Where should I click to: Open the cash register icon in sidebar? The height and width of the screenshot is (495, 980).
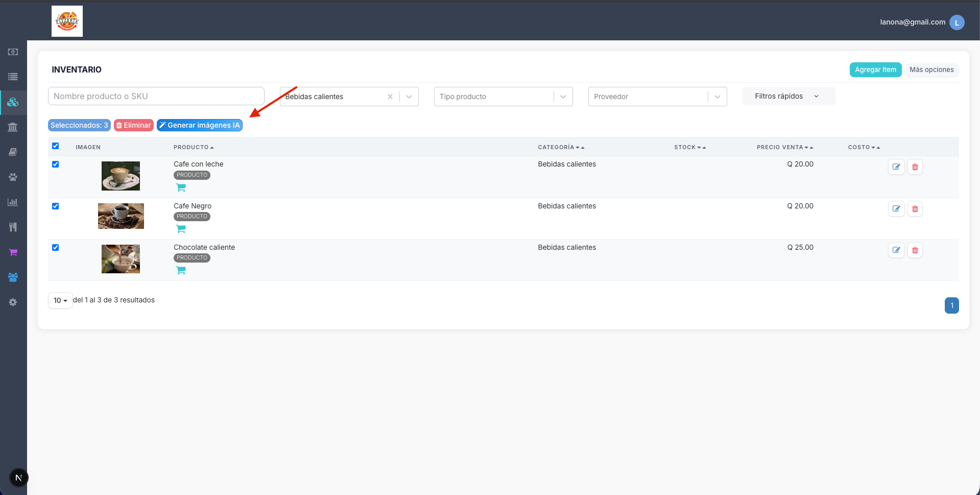click(13, 52)
